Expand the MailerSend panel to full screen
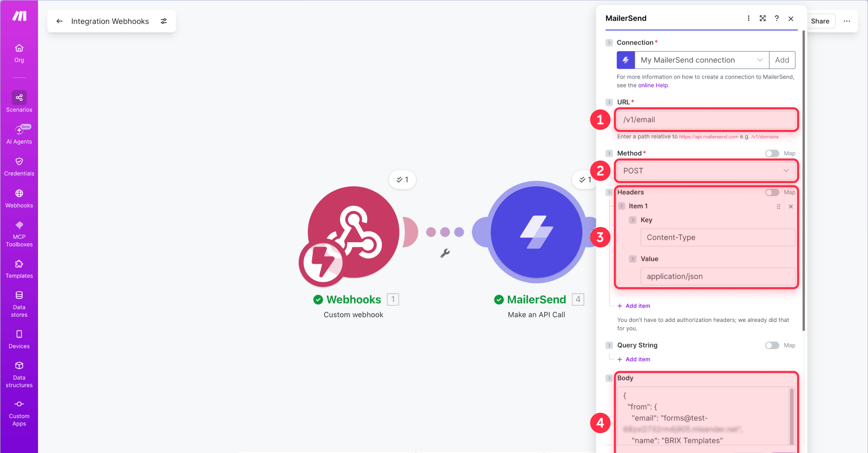 (763, 18)
